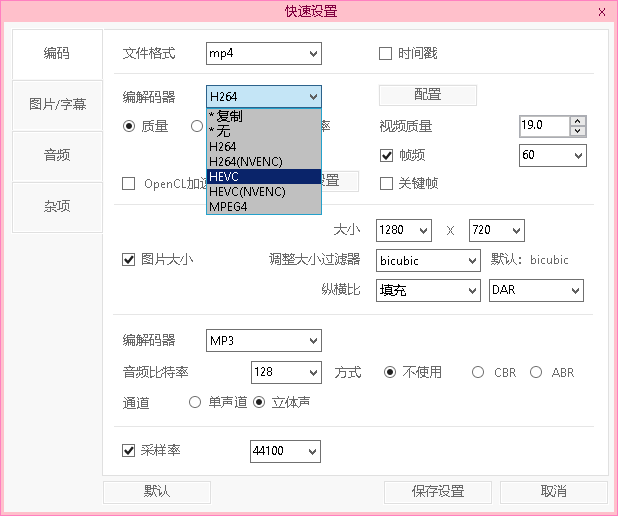This screenshot has width=618, height=516.
Task: Click the 视频质量 value field 19.0
Action: pyautogui.click(x=544, y=126)
